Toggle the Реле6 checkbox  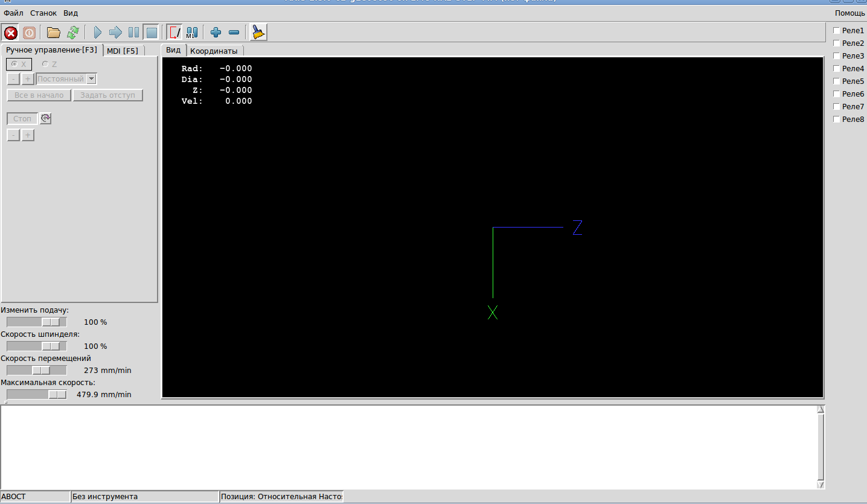837,94
